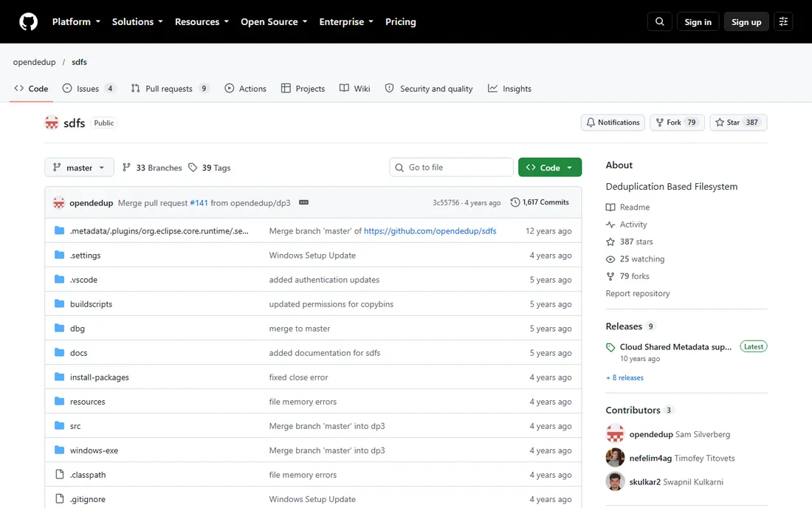Select the Code tab

click(32, 89)
